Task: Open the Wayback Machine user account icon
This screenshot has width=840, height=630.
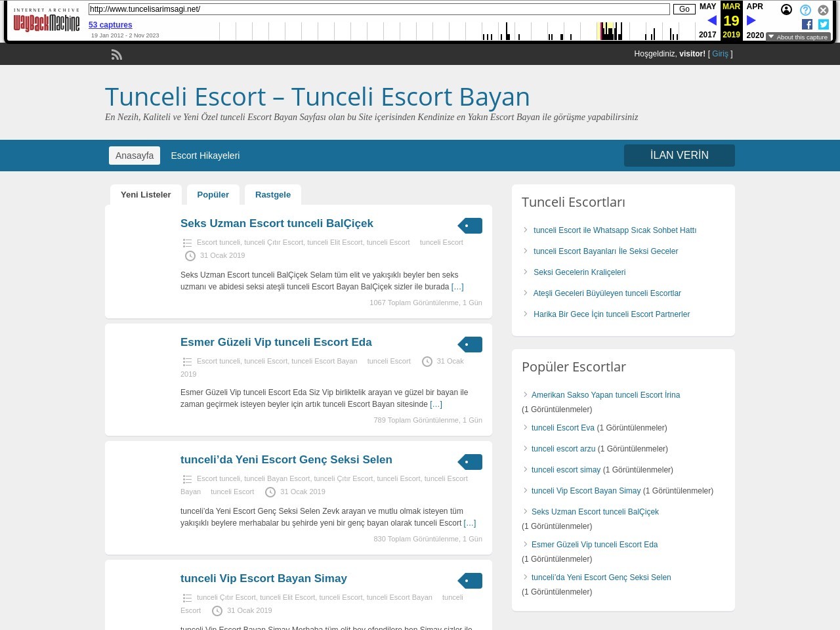Action: 786,10
